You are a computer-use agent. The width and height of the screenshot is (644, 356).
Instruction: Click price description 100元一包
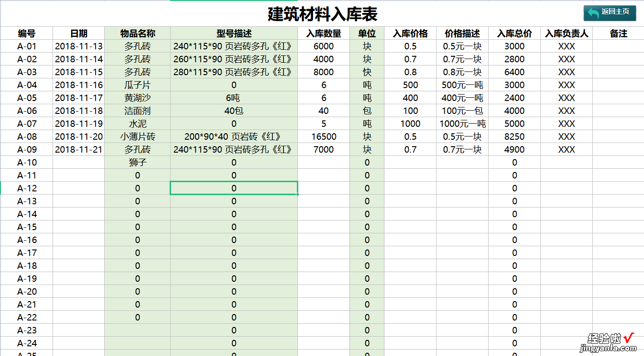pyautogui.click(x=462, y=111)
